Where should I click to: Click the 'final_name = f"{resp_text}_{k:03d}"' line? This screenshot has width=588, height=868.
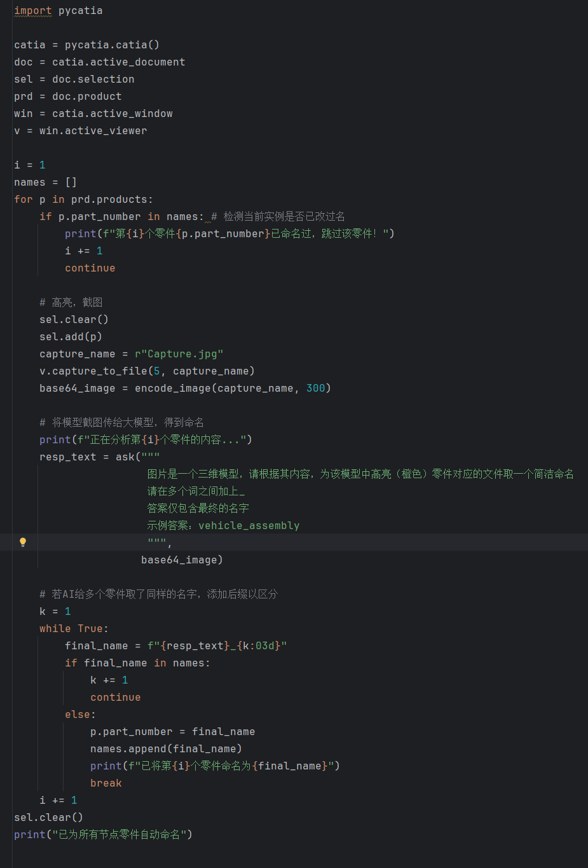175,646
